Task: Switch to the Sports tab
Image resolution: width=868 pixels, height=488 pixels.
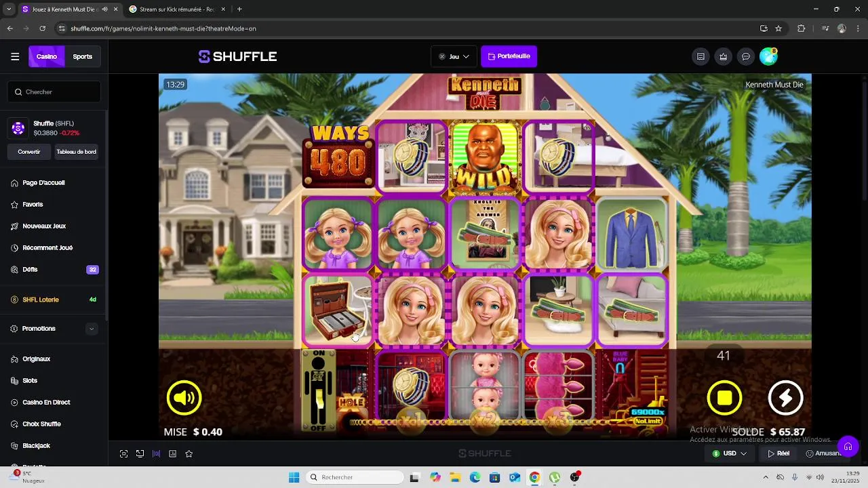Action: coord(83,57)
